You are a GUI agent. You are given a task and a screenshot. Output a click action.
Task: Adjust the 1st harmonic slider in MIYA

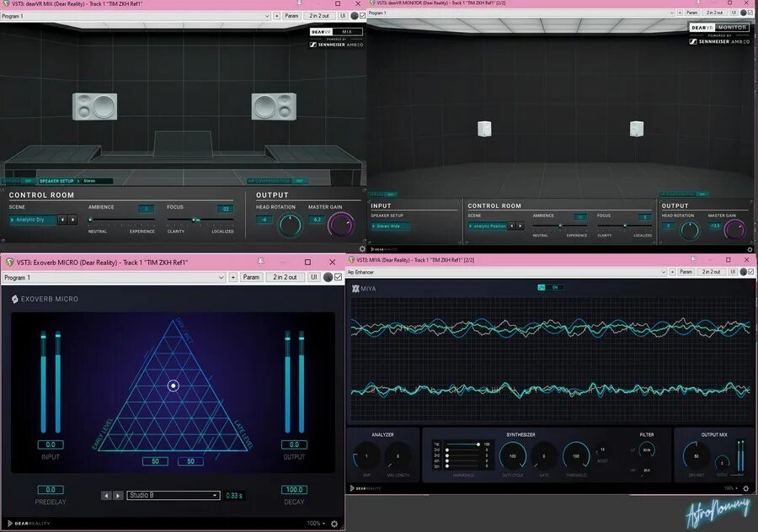click(x=463, y=444)
